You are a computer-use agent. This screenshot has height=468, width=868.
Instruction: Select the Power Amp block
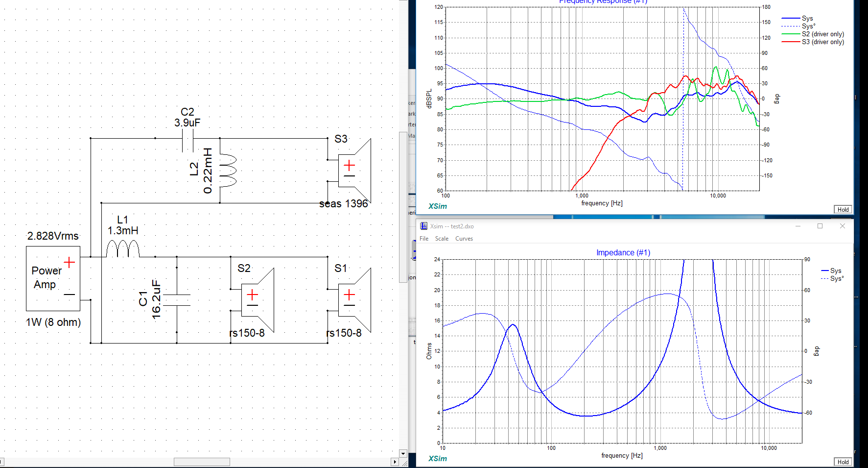coord(53,278)
